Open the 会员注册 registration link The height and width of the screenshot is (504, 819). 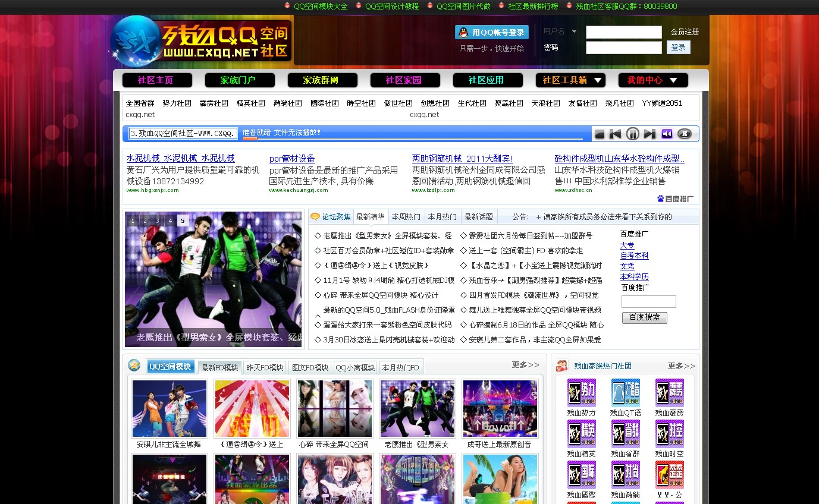click(685, 32)
